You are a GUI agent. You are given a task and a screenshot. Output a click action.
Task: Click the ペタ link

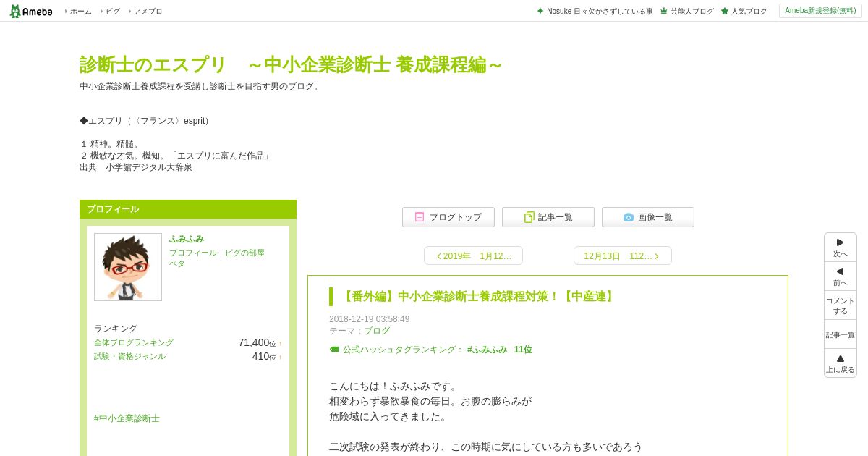tap(177, 264)
